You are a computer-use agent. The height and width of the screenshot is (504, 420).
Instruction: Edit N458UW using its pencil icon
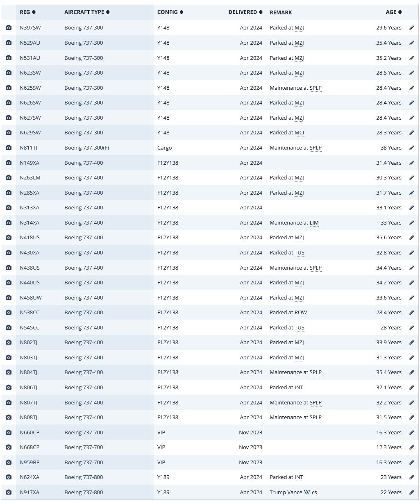[412, 297]
